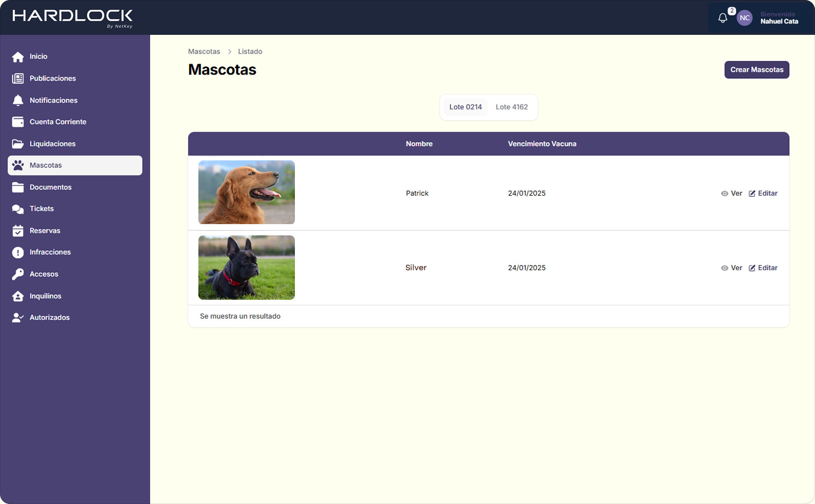Click the Liquidaciones folder icon

(18, 144)
